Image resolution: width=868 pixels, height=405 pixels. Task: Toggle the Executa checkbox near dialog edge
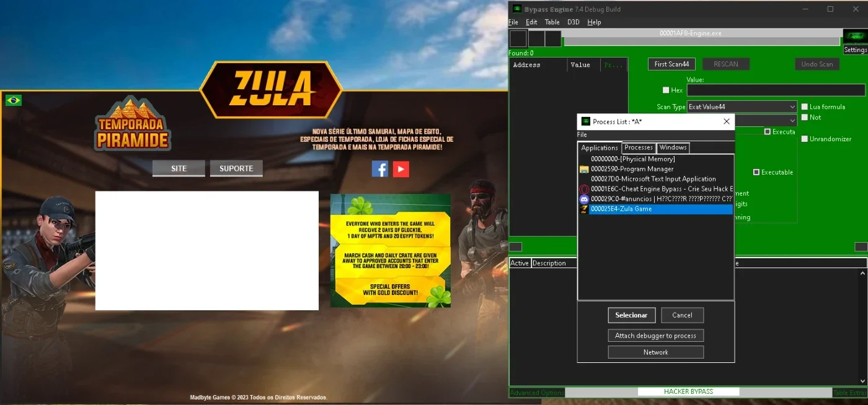[x=768, y=132]
